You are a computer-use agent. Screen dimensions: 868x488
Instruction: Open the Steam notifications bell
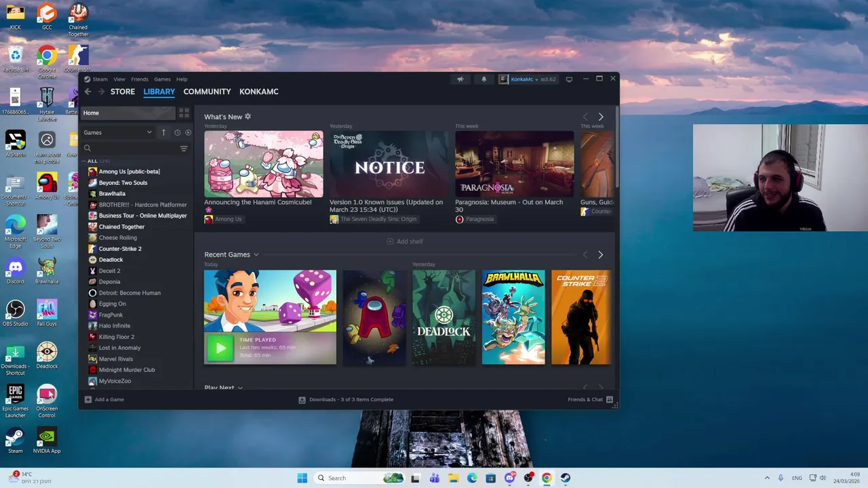pyautogui.click(x=484, y=79)
